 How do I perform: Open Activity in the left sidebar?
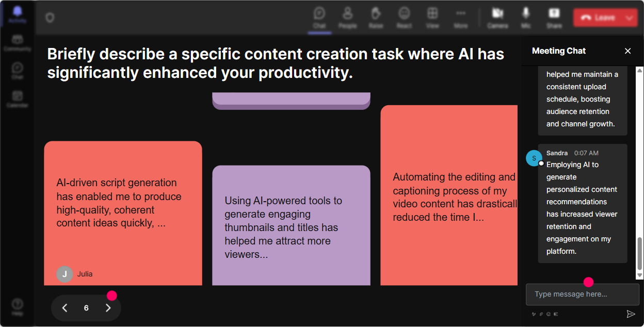[17, 14]
